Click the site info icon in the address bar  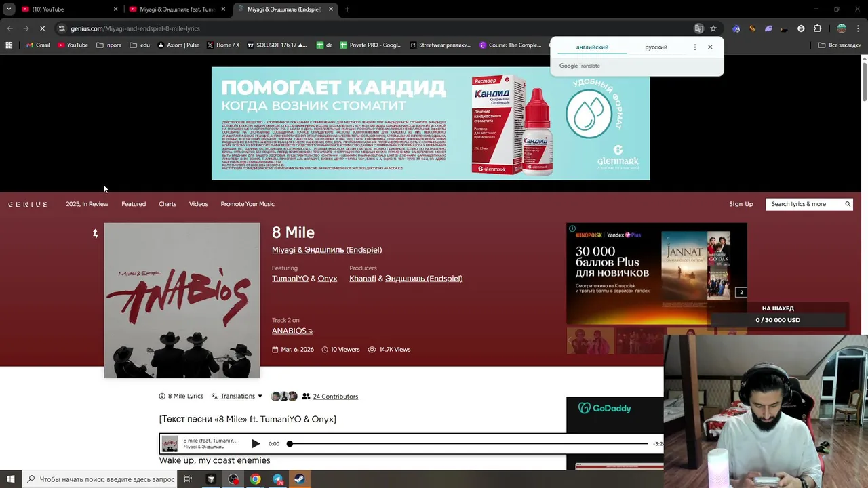(x=62, y=28)
